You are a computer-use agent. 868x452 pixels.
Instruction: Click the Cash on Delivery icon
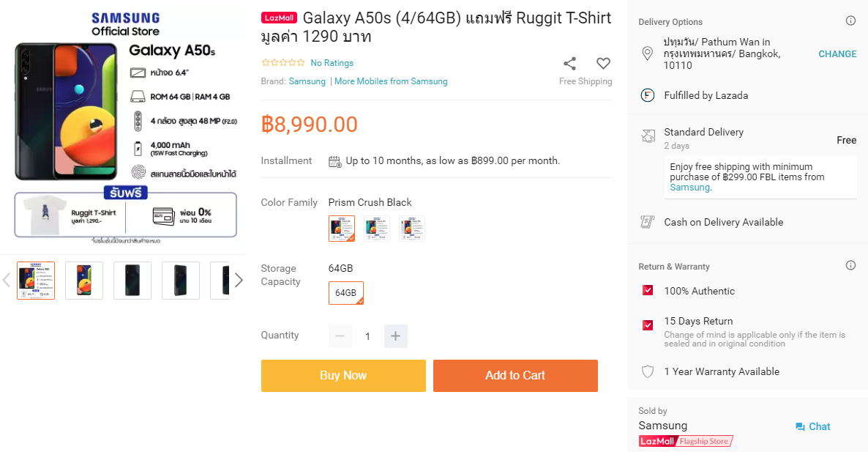pyautogui.click(x=647, y=222)
